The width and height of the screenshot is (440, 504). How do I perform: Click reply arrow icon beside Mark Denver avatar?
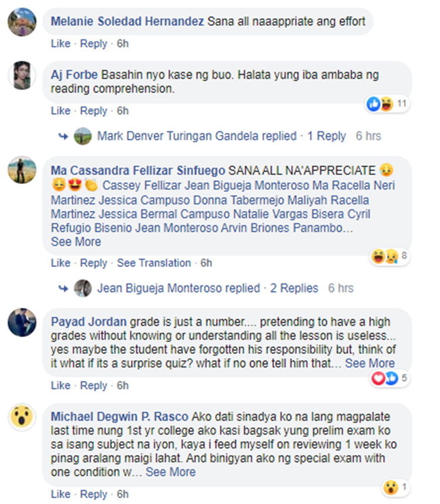(x=63, y=137)
